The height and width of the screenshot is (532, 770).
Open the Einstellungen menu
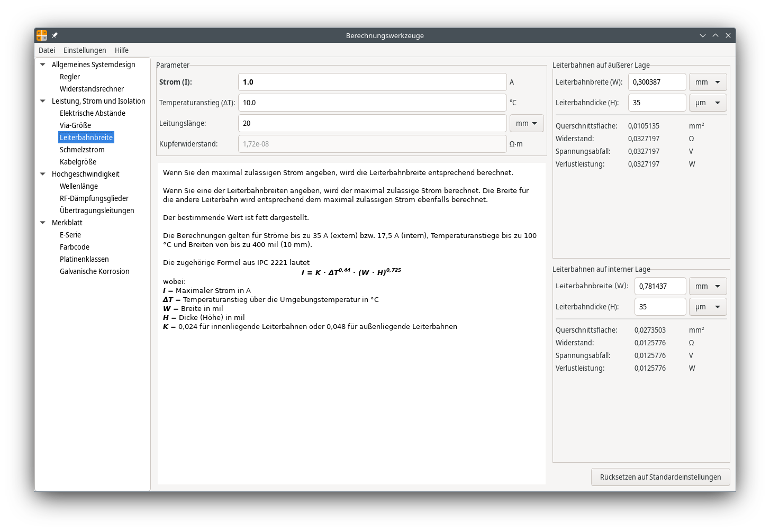pyautogui.click(x=85, y=50)
